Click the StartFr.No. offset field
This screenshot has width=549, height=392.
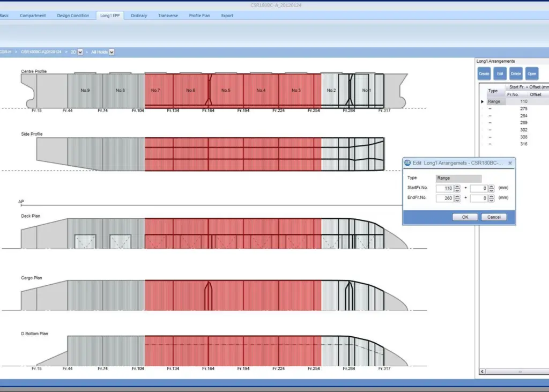(x=479, y=188)
